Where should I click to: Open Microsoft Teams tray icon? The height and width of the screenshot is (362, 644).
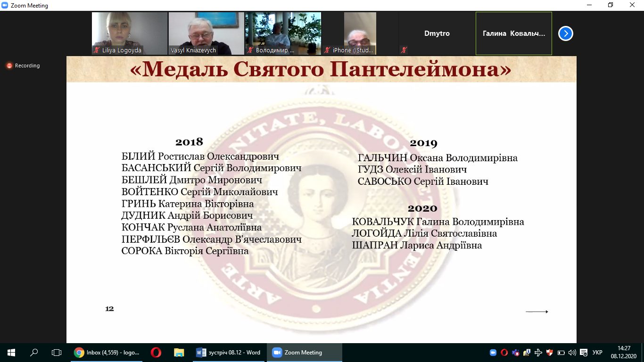pyautogui.click(x=516, y=353)
